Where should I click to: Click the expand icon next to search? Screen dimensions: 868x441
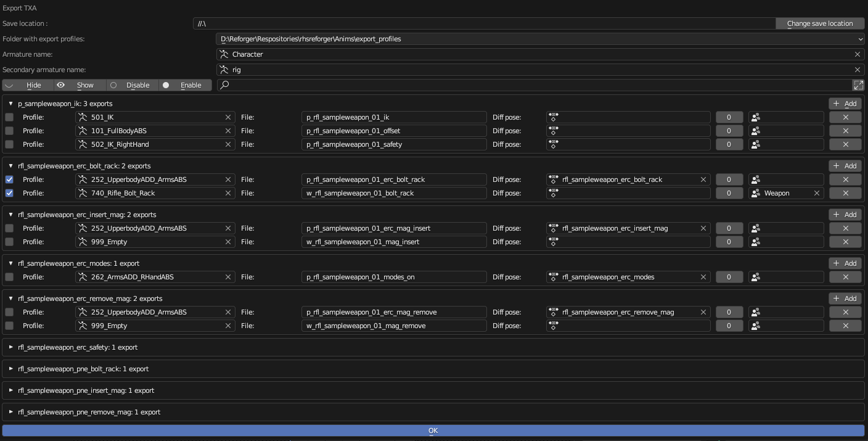(858, 85)
